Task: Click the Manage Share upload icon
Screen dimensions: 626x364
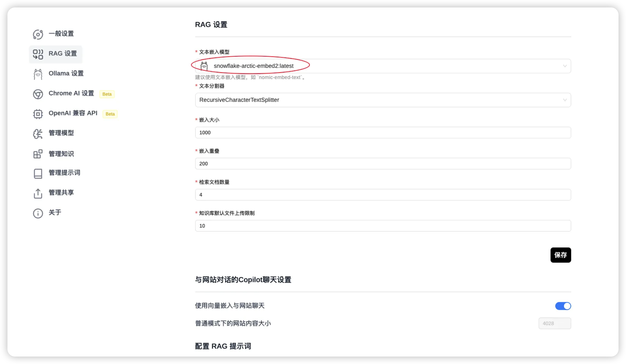Action: [38, 193]
